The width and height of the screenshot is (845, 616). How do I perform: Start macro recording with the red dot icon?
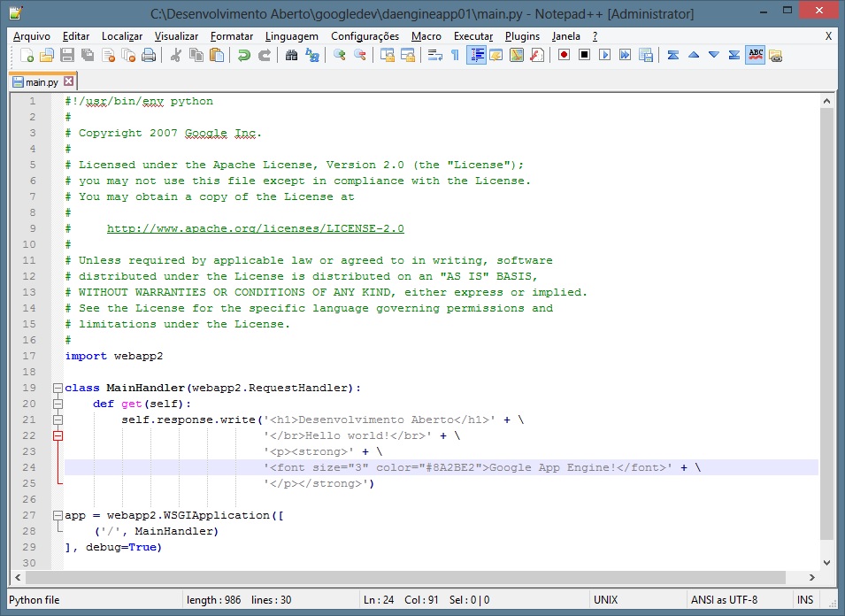(564, 55)
